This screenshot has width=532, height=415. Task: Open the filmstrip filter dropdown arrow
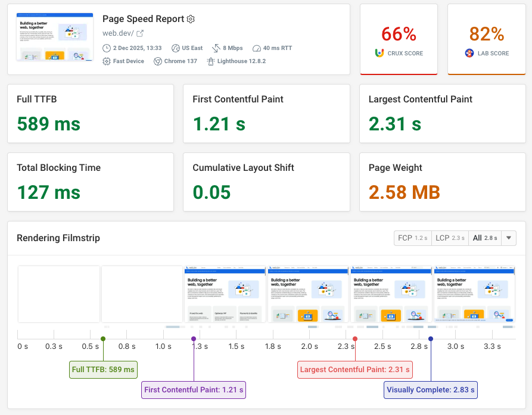pos(509,238)
